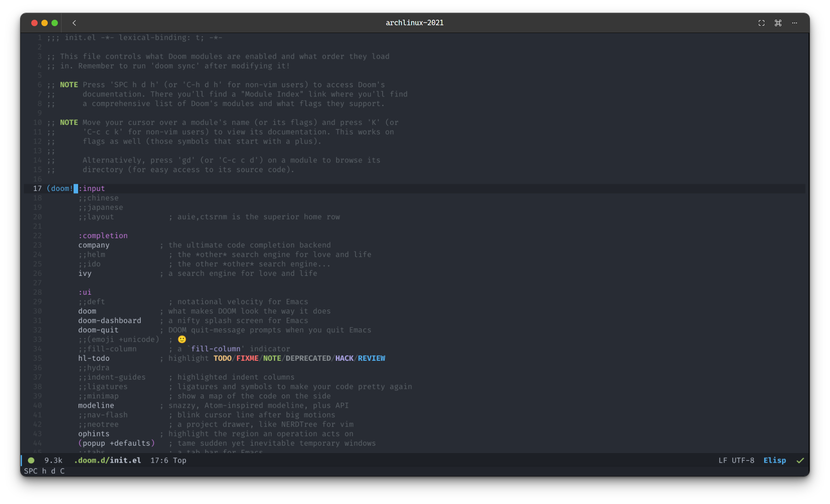Screen dimensions: 830x504
Task: Click the syntax check checkmark in the modeline
Action: tap(800, 460)
